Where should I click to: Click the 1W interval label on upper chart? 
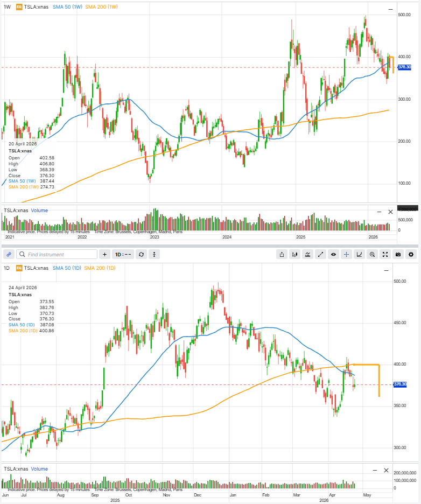pos(7,7)
